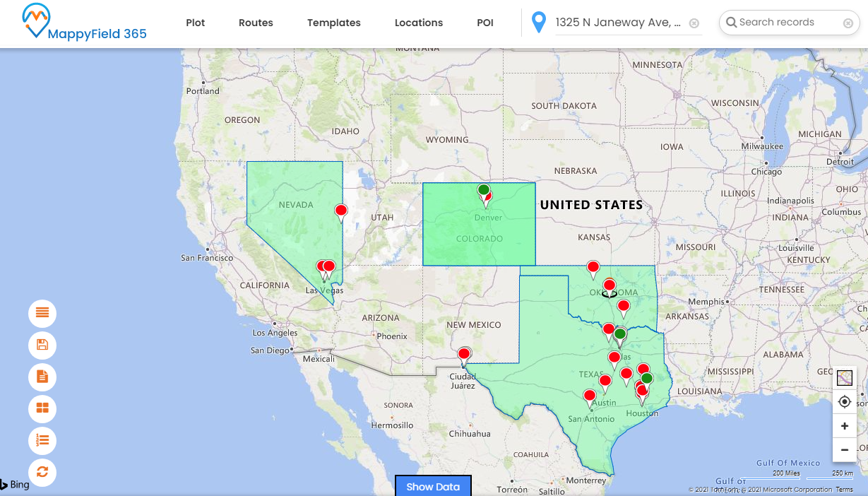
Task: Clear the 1325 N Janeway Ave address
Action: [694, 23]
